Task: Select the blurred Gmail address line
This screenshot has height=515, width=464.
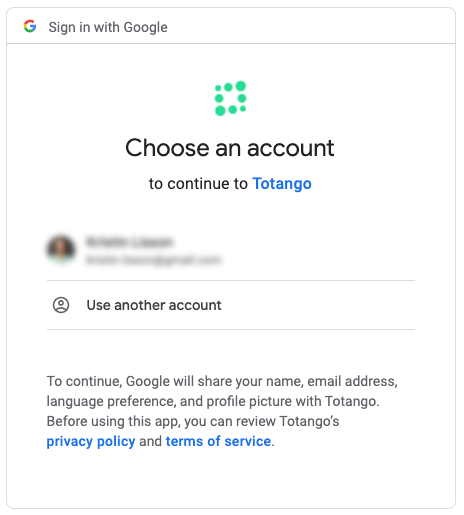Action: point(153,259)
